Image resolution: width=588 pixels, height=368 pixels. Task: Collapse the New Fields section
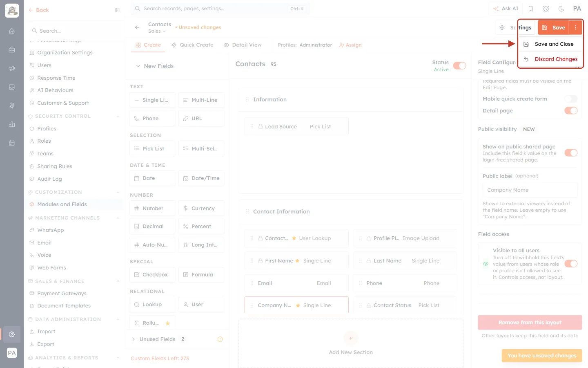[138, 66]
